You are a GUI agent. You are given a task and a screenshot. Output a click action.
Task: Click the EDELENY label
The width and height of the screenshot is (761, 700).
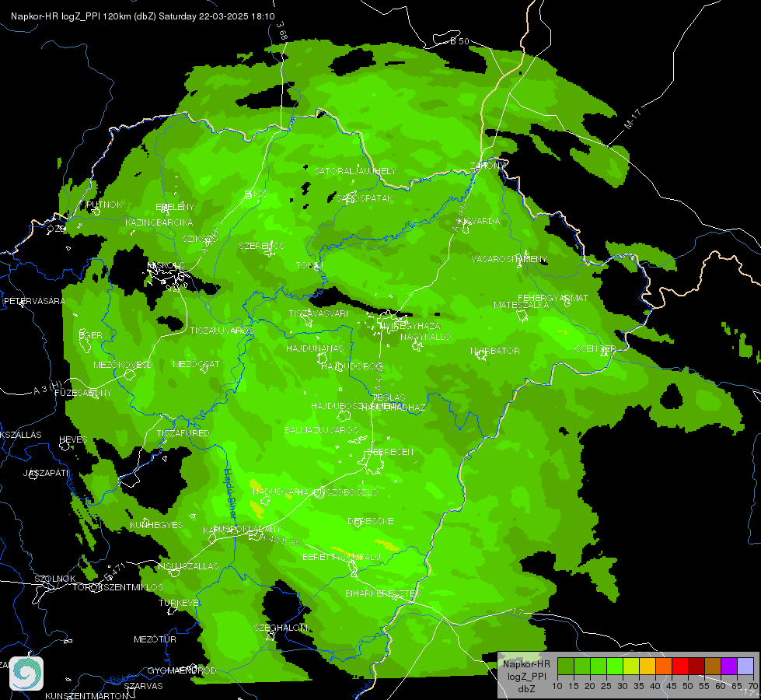pyautogui.click(x=175, y=207)
